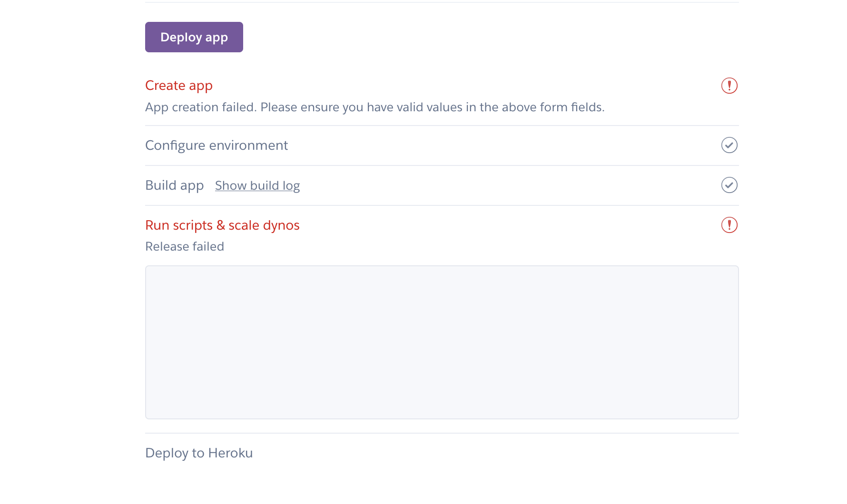Open the build log via Show build log

point(257,185)
